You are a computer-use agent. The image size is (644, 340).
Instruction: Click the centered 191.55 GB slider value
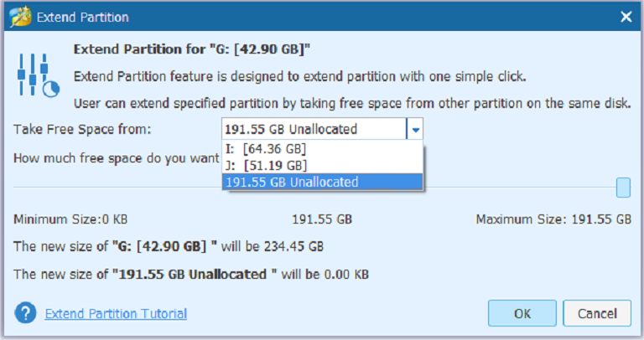(322, 219)
